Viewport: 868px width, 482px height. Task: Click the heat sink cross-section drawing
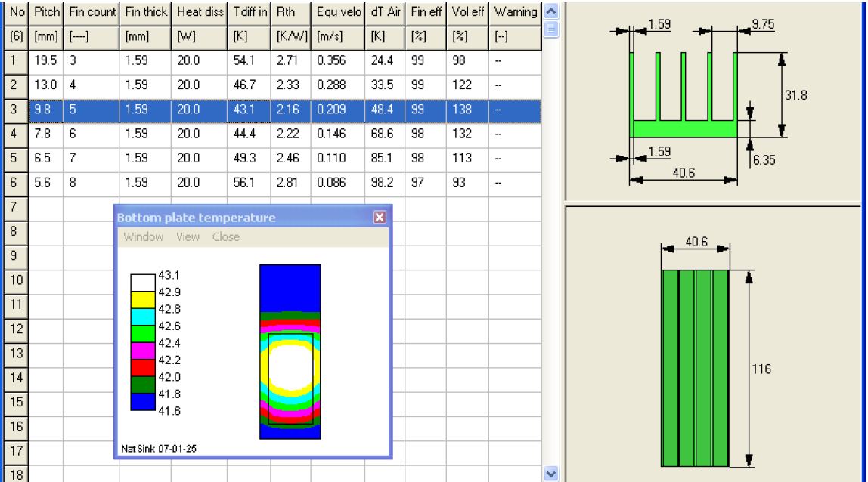(683, 95)
